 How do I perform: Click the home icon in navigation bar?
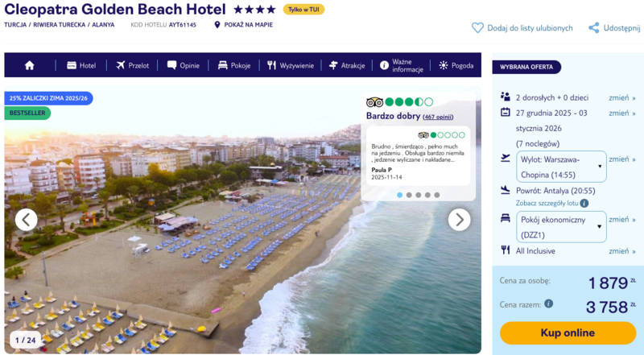[x=30, y=65]
